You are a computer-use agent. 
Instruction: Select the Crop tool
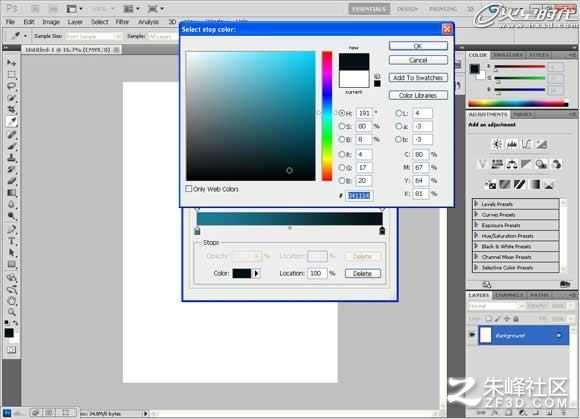pyautogui.click(x=11, y=110)
